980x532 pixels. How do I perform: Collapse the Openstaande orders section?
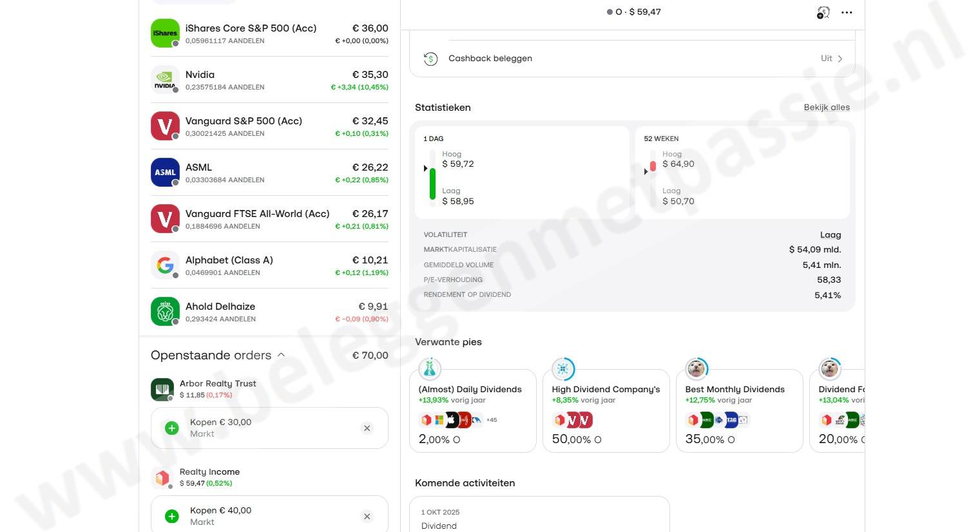point(281,356)
